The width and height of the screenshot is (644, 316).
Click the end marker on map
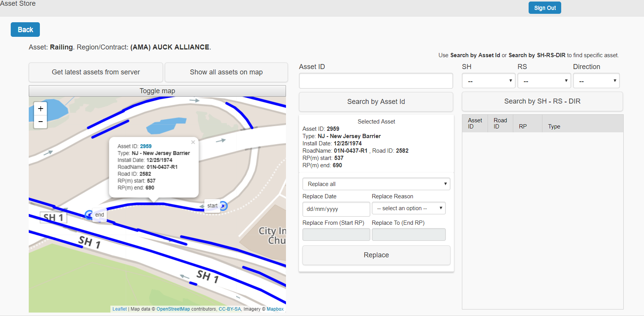(89, 214)
